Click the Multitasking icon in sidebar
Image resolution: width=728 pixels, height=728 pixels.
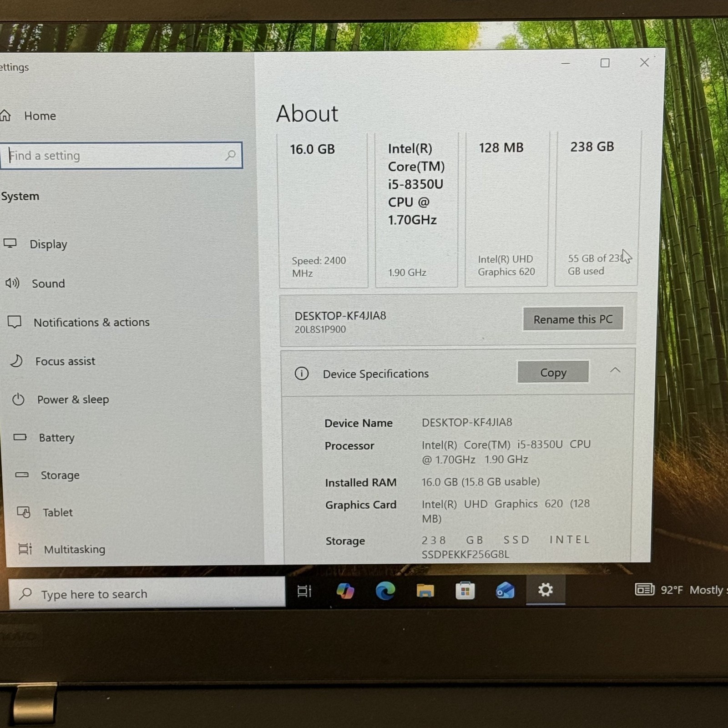25,549
